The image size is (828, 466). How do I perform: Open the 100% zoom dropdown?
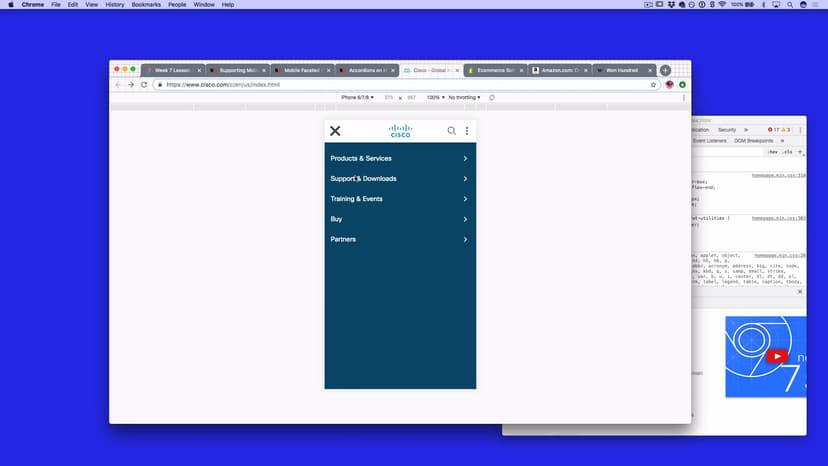coord(434,98)
